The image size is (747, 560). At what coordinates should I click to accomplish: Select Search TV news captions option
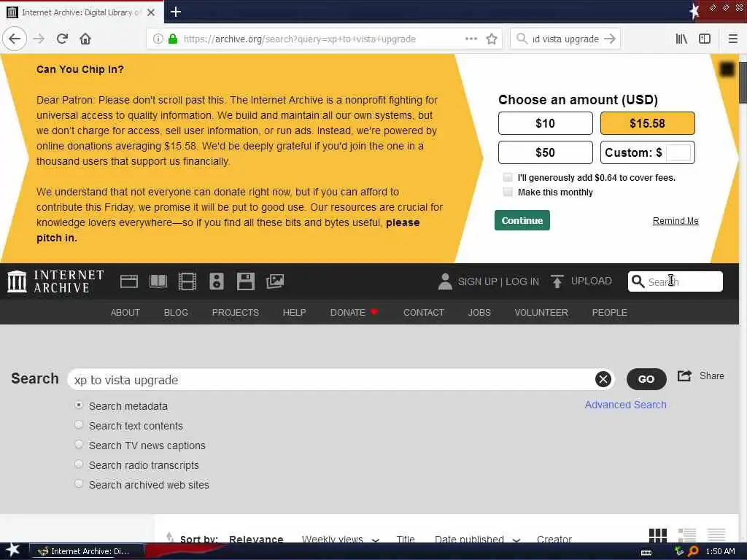point(79,445)
